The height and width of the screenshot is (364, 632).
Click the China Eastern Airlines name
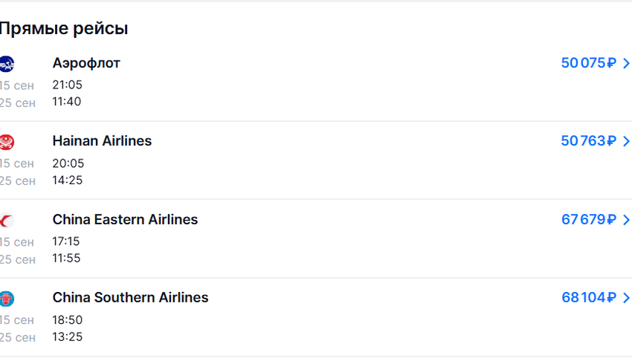125,220
